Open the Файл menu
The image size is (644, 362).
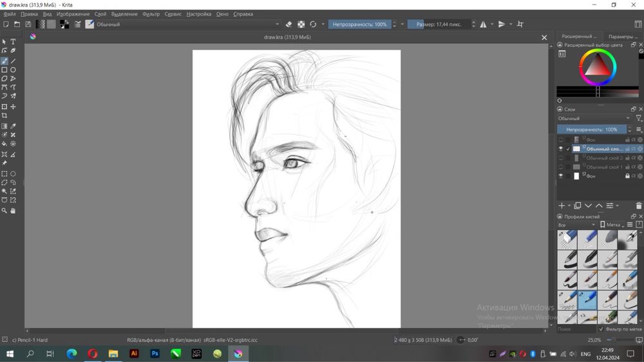point(10,14)
